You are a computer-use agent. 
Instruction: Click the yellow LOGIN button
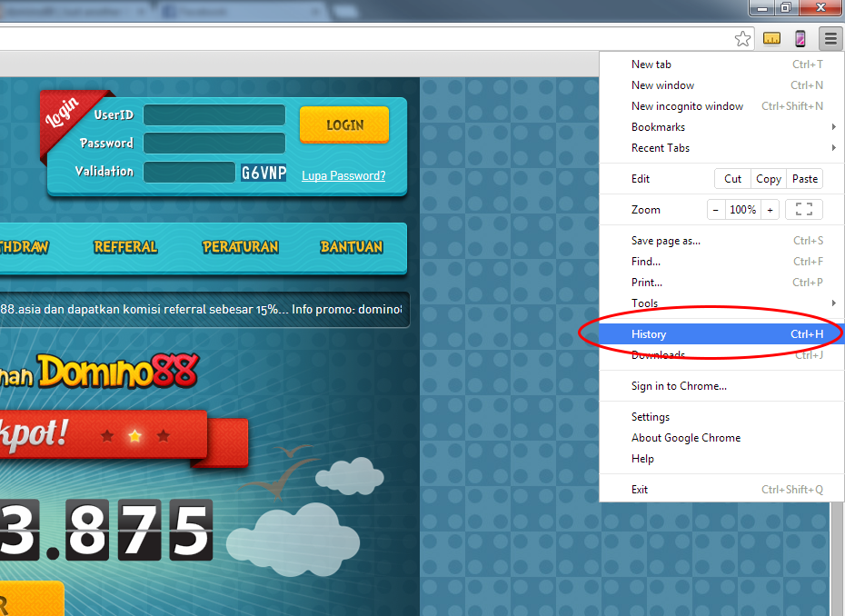[x=344, y=125]
